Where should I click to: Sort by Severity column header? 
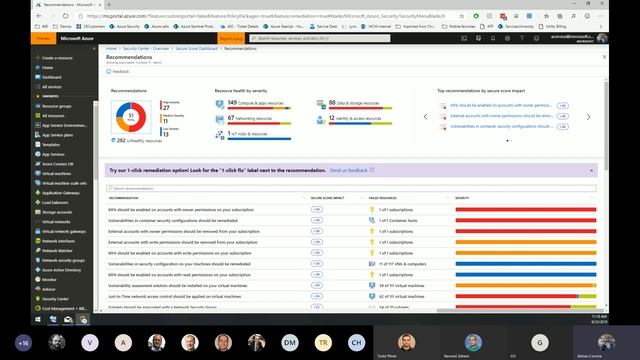coord(462,198)
